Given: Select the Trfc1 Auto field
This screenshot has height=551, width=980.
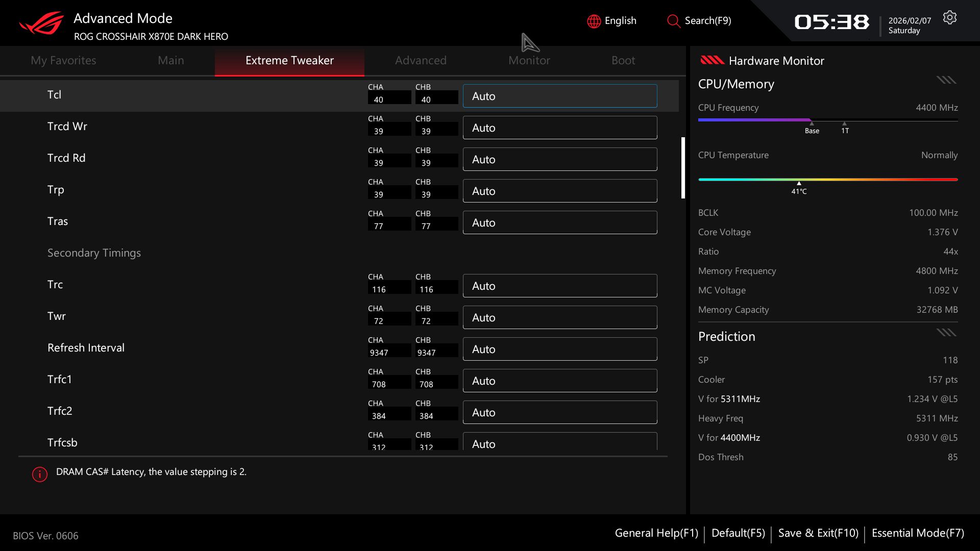Looking at the screenshot, I should point(559,381).
